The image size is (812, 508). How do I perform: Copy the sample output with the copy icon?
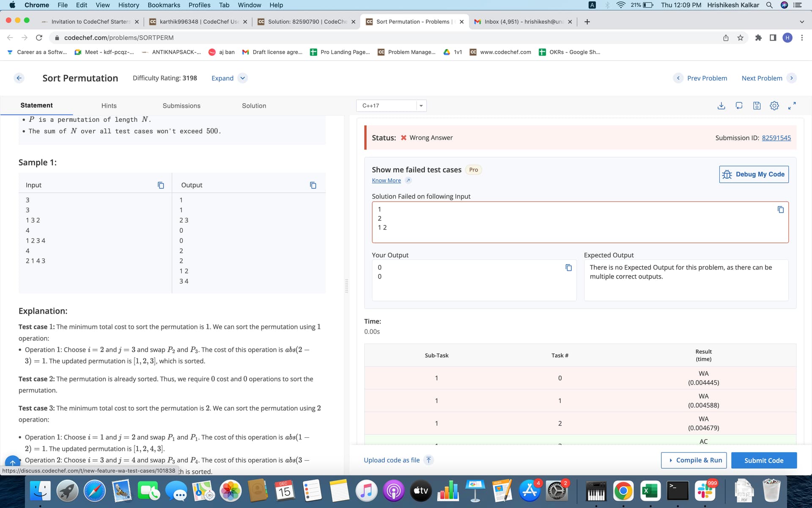tap(313, 185)
